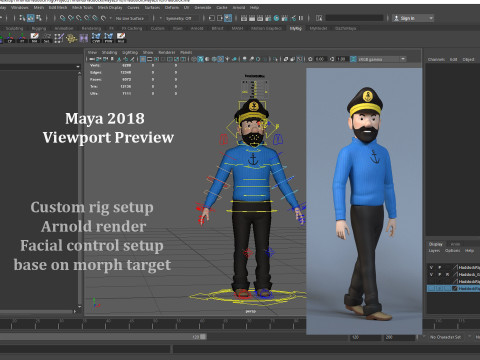Image resolution: width=480 pixels, height=360 pixels.
Task: Toggle Snap to grids icon
Action: pyautogui.click(x=62, y=18)
